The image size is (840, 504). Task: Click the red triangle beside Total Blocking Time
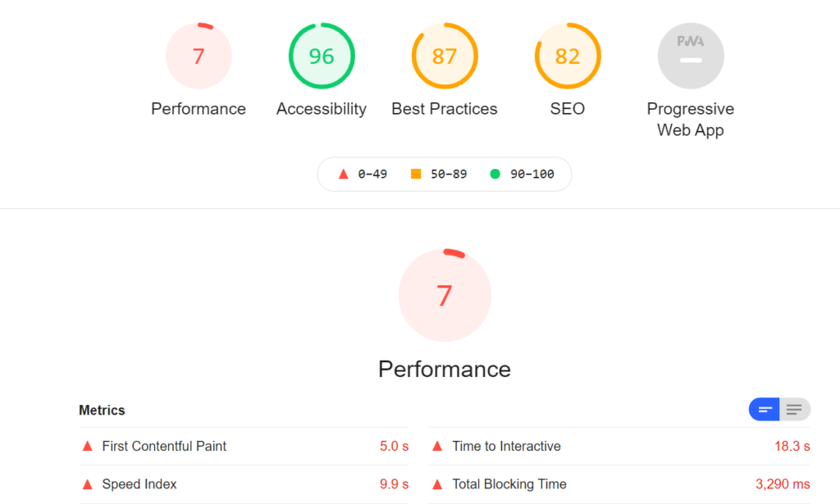[x=437, y=484]
